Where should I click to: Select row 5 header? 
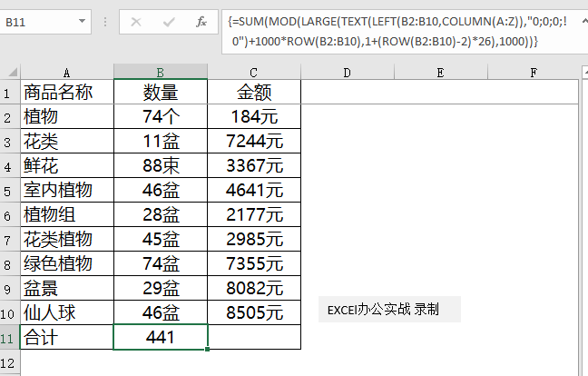click(x=8, y=190)
